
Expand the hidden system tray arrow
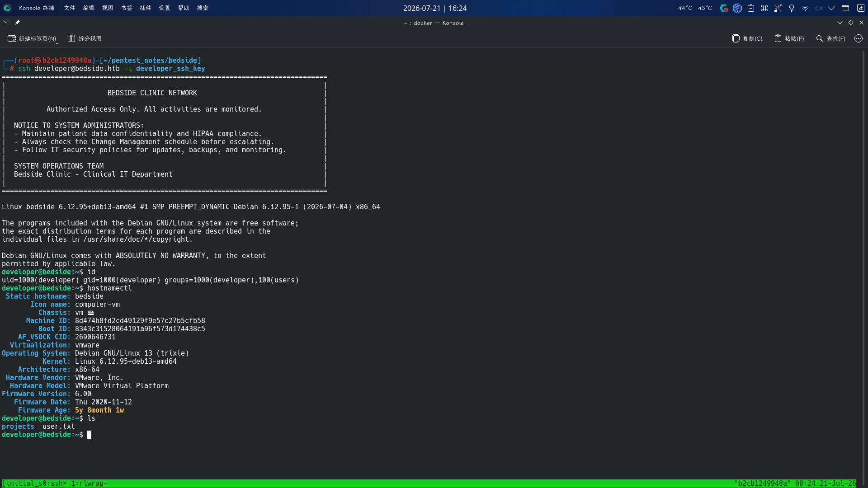click(831, 8)
